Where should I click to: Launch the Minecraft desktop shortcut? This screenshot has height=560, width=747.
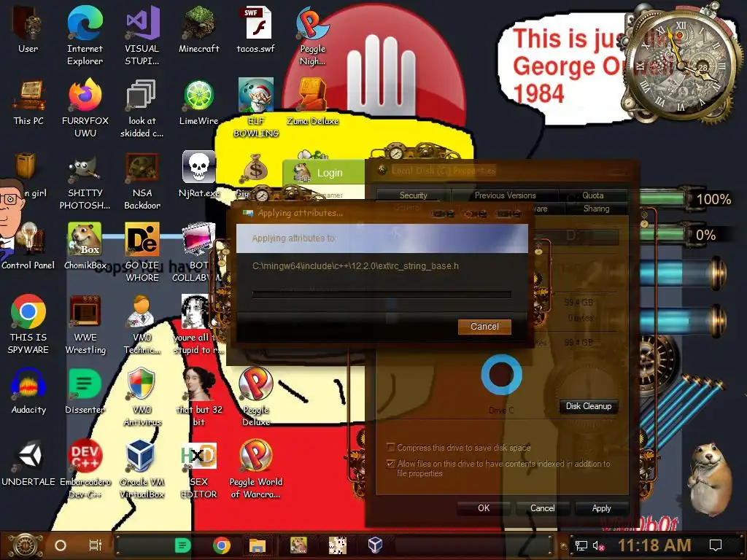(198, 29)
